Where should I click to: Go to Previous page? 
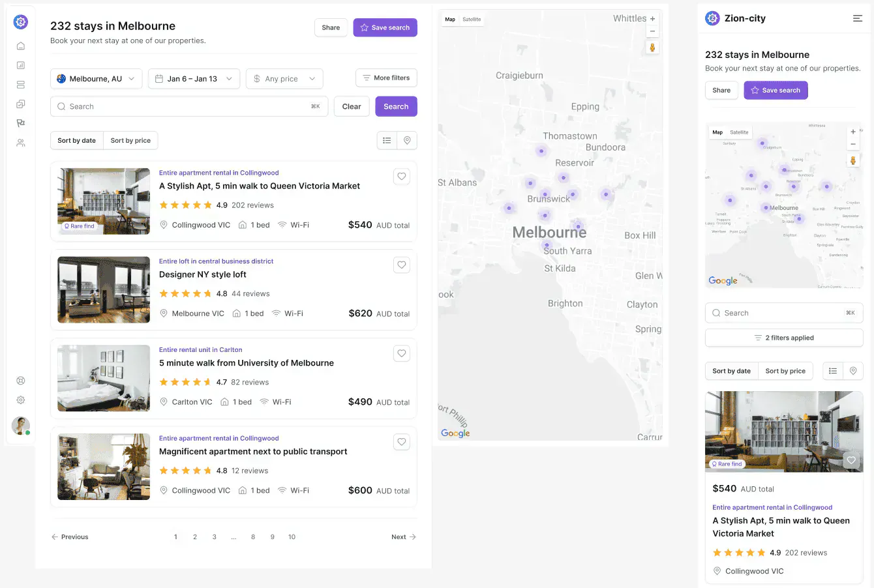click(x=70, y=537)
